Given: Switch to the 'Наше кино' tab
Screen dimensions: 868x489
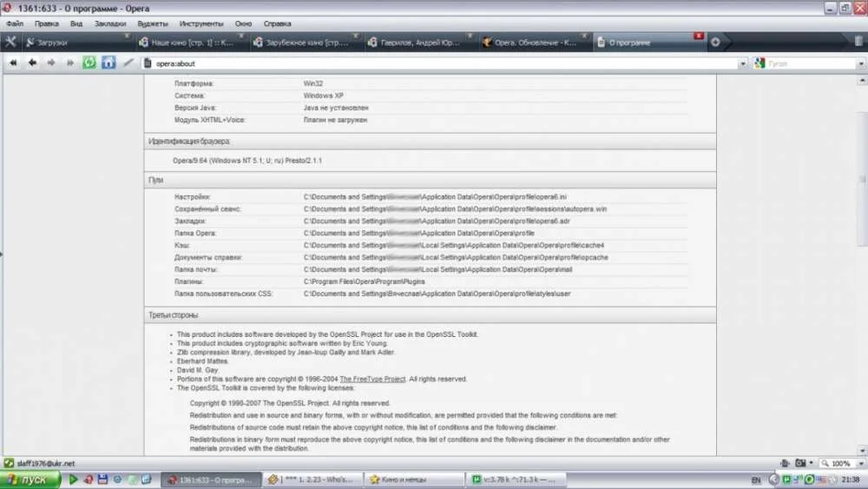Looking at the screenshot, I should (x=192, y=43).
